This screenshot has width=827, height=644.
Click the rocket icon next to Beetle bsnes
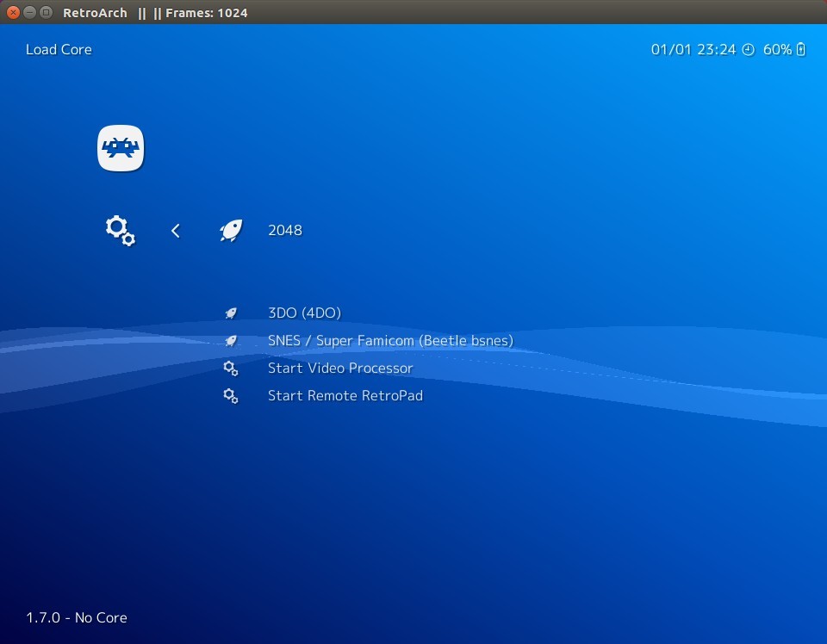point(230,340)
